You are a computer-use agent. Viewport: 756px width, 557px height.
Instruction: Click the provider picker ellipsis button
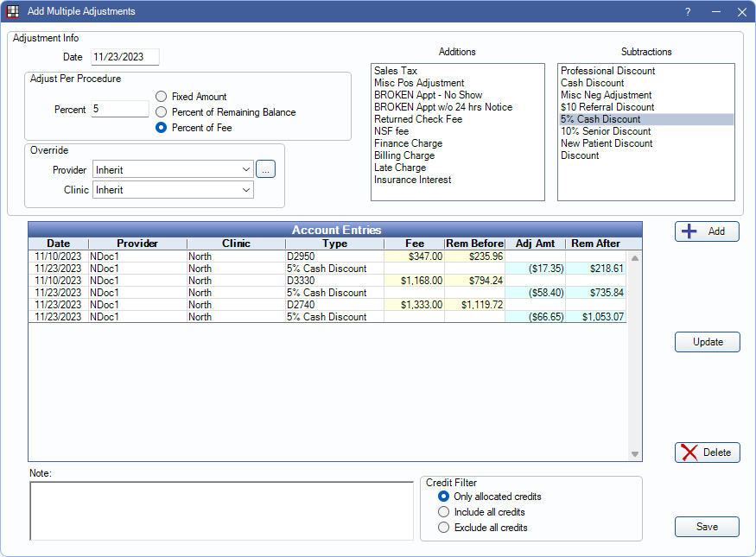265,170
